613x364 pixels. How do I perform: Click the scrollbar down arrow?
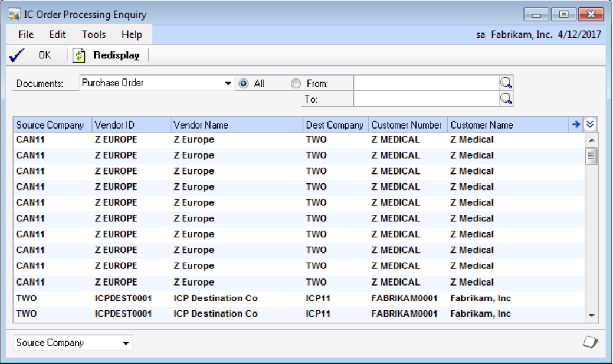pos(592,316)
